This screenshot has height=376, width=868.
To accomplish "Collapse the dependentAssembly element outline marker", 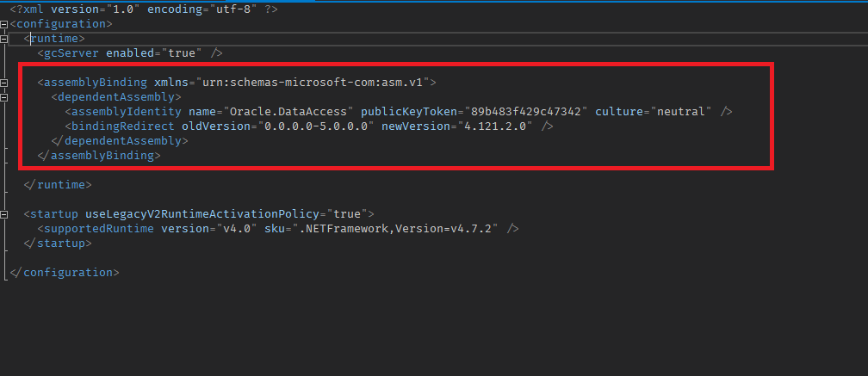I will 4,97.
